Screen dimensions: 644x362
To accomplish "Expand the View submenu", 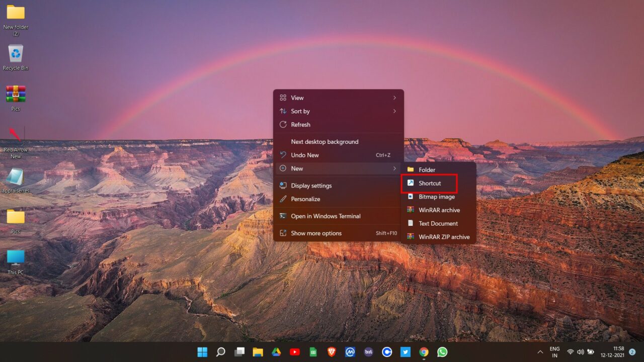I will pyautogui.click(x=339, y=98).
